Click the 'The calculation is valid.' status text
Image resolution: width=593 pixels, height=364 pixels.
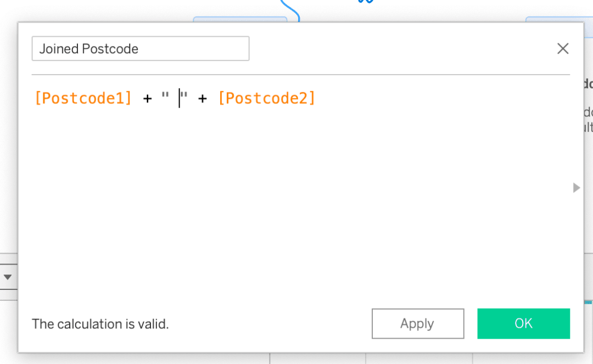[100, 324]
